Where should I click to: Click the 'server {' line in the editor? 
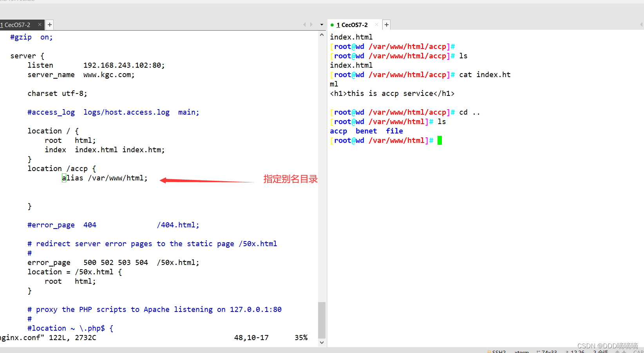click(x=27, y=56)
